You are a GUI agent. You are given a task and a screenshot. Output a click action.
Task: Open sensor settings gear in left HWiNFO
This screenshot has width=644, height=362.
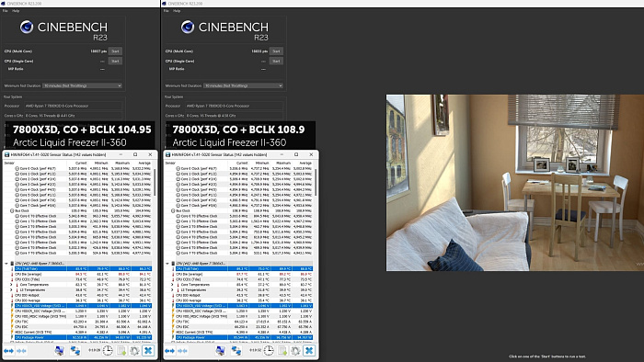click(x=134, y=351)
